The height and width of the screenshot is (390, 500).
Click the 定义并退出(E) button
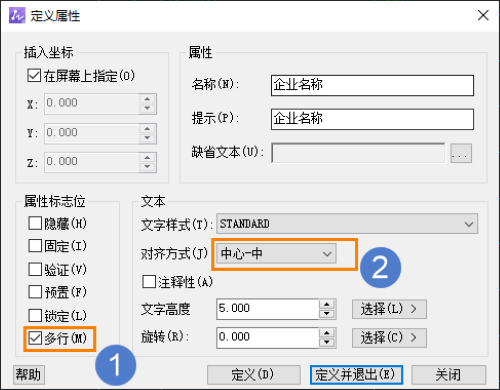tap(356, 375)
